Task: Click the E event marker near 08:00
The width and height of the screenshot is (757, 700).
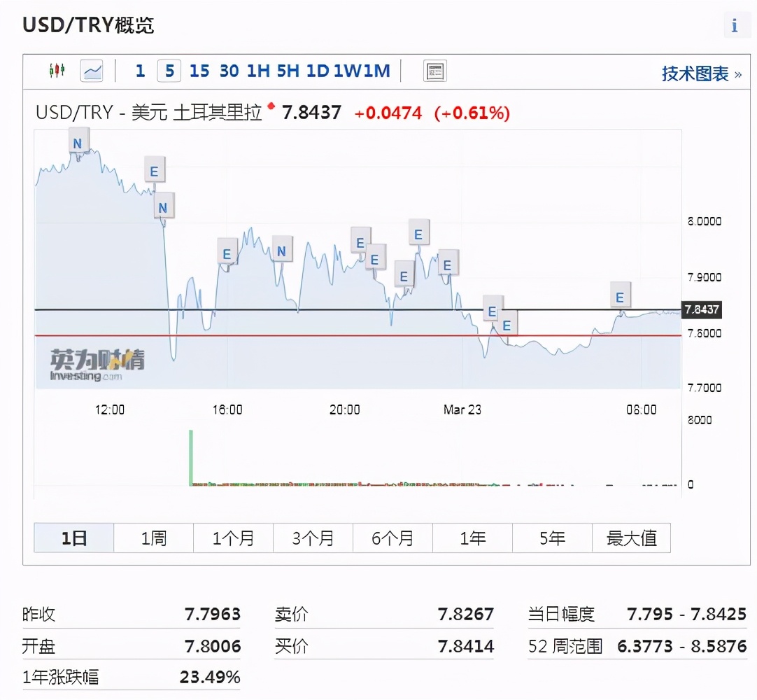Action: (x=620, y=296)
